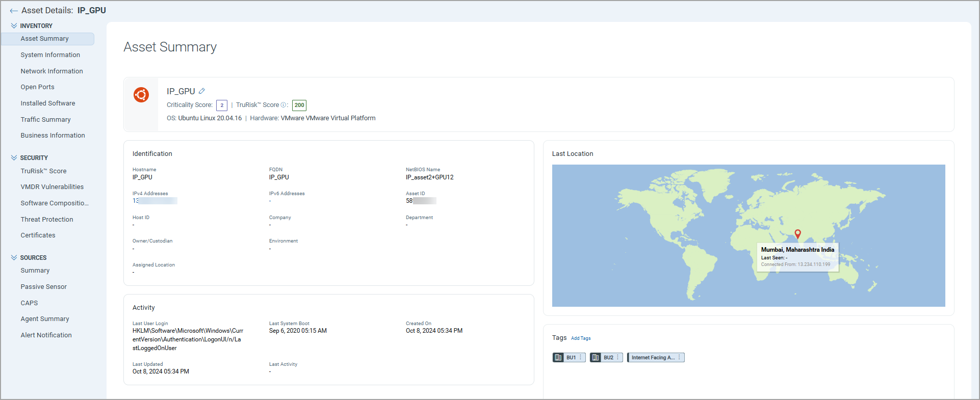Open the three-dot menu on BU2 tag
Image resolution: width=980 pixels, height=400 pixels.
[x=617, y=358]
